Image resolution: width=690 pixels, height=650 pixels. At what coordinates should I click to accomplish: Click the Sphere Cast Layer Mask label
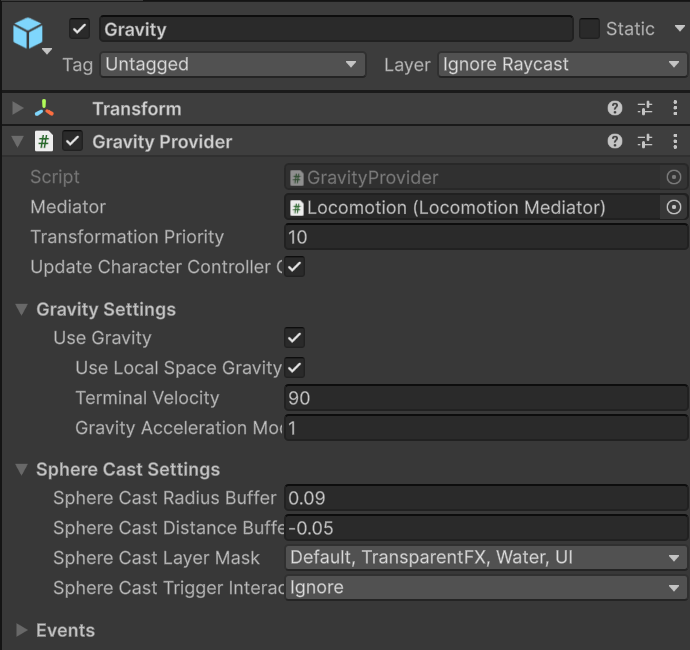tap(156, 558)
